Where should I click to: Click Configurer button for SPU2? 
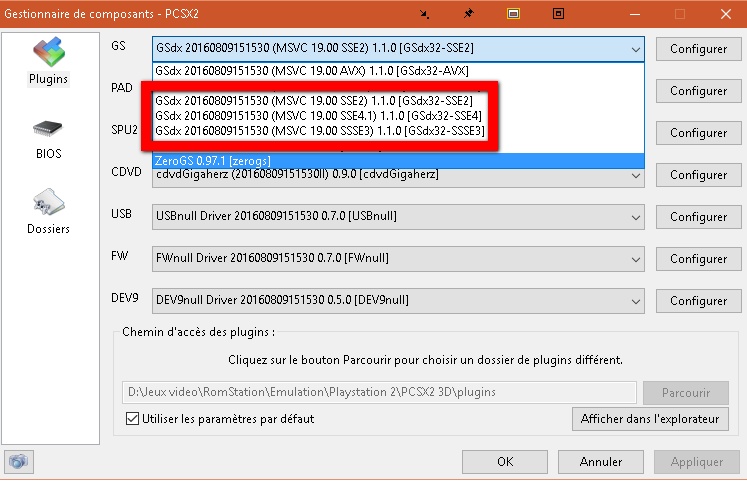698,133
